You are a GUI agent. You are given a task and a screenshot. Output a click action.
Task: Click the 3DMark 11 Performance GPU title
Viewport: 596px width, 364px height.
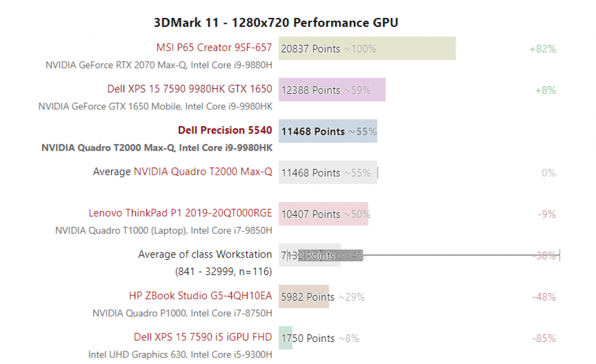[276, 23]
